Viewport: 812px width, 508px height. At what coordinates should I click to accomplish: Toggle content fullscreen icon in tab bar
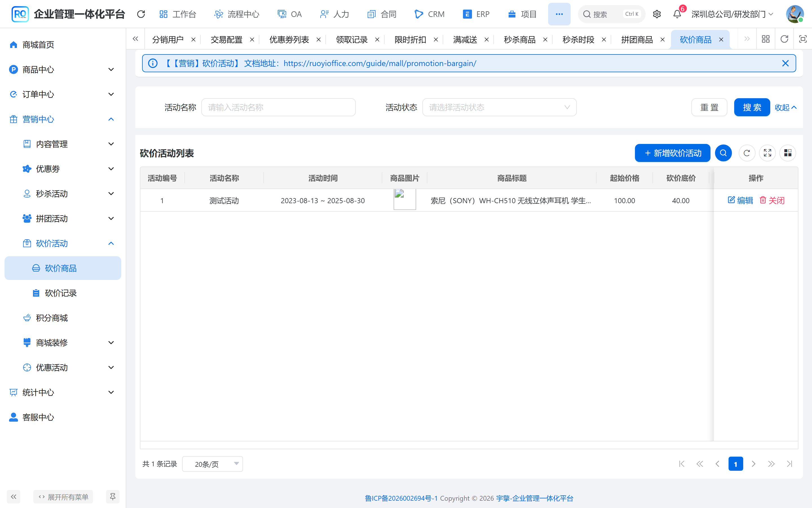tap(803, 39)
